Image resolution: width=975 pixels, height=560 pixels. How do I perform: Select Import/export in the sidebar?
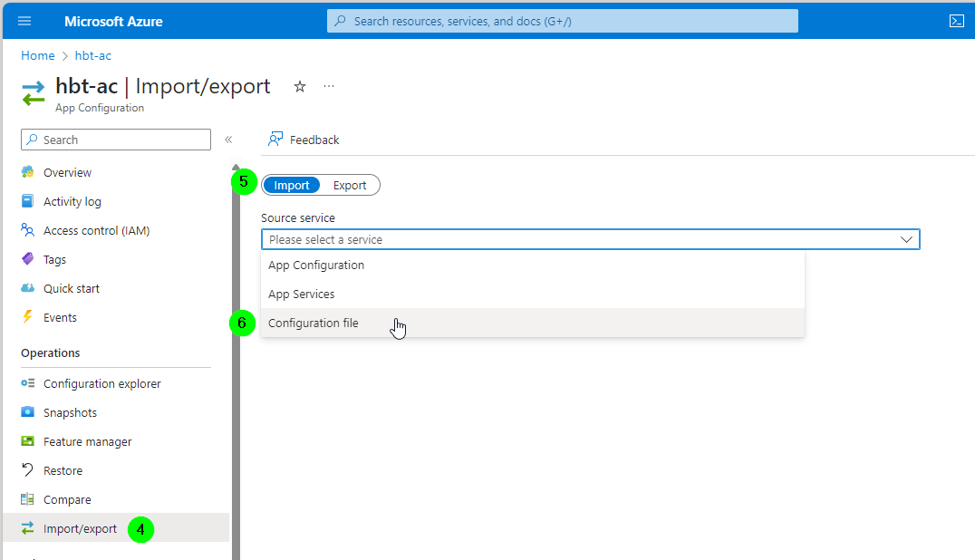(x=116, y=527)
